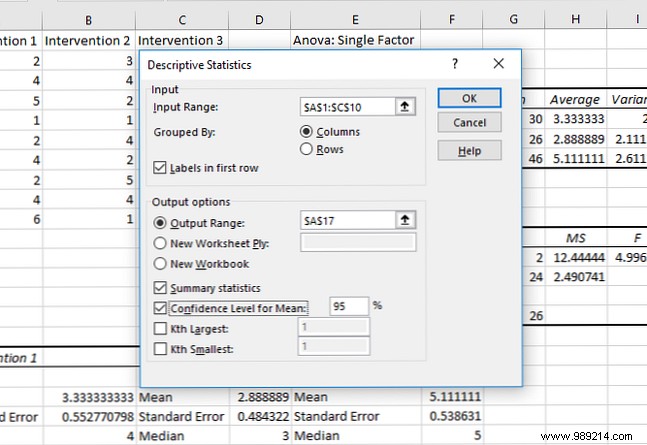Select column H header in spreadsheet
The width and height of the screenshot is (647, 445).
(x=576, y=20)
